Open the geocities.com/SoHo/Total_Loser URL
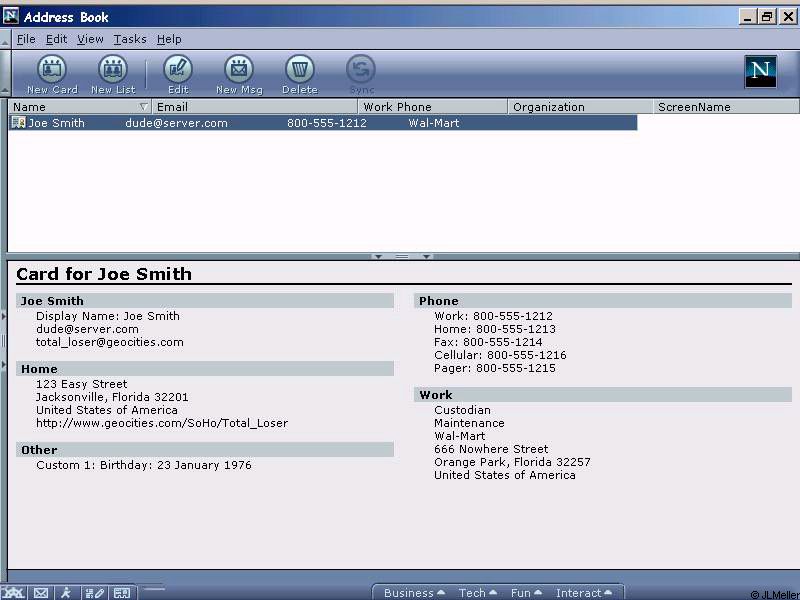 (x=162, y=423)
